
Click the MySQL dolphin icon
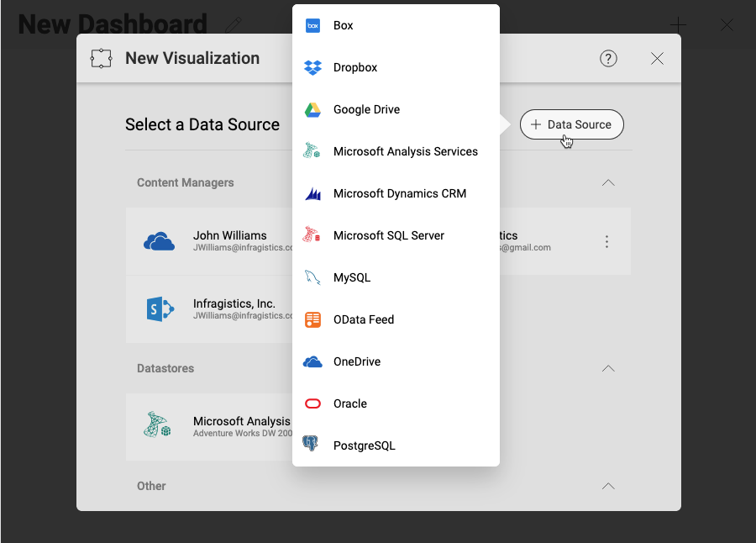coord(312,277)
